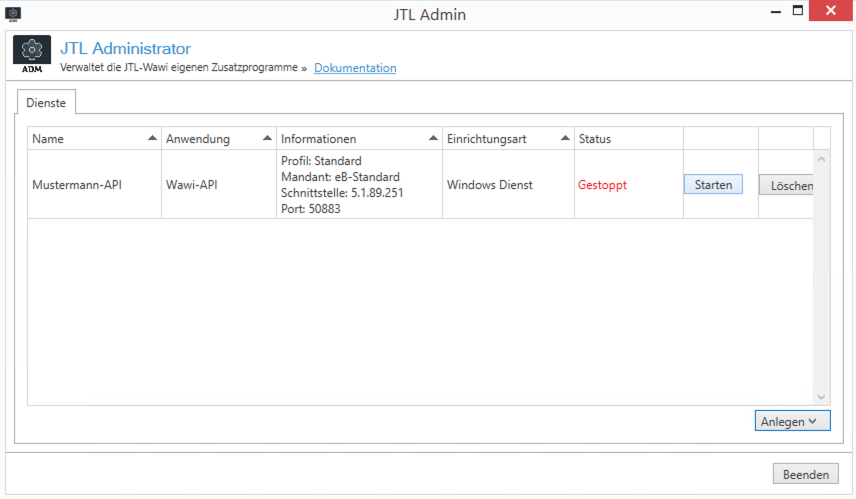Select the Windows Dienst cell

(490, 185)
